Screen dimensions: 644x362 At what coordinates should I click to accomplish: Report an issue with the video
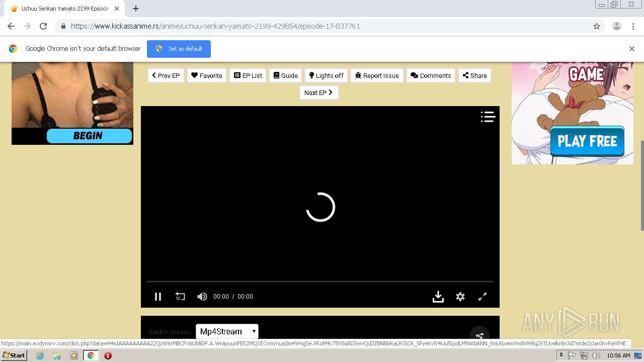(377, 75)
